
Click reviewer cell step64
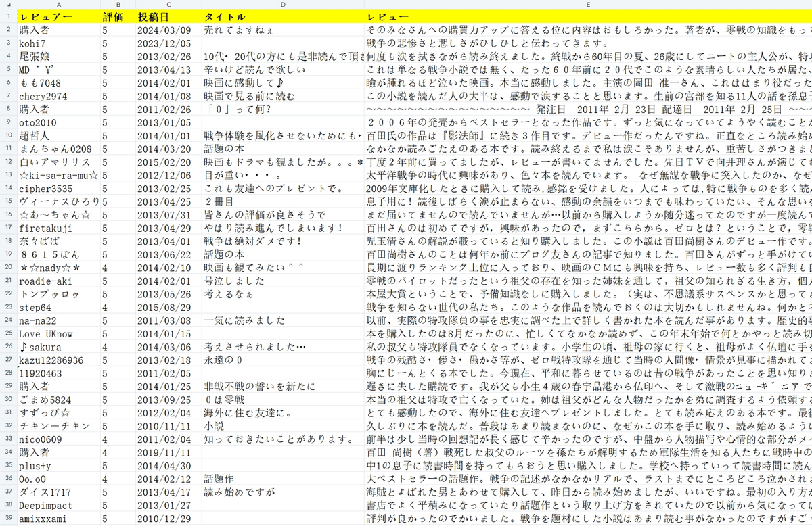(x=59, y=306)
